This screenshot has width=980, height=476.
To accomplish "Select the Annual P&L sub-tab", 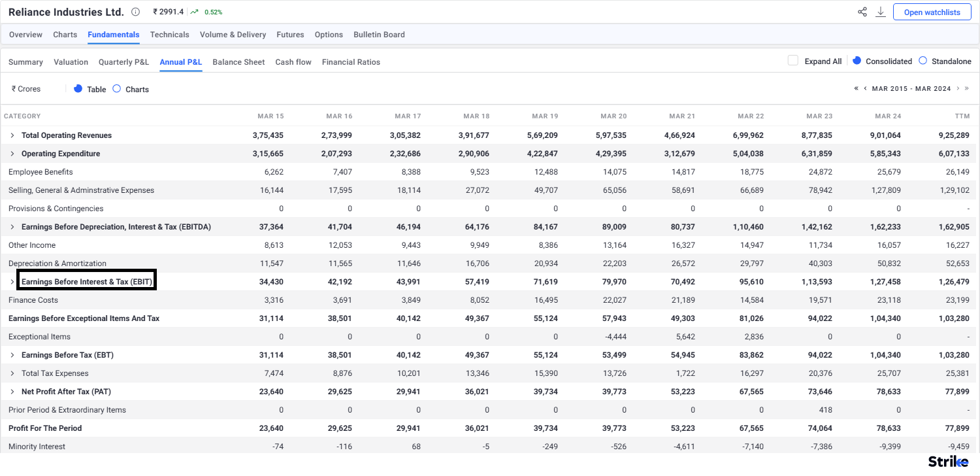I will (181, 62).
